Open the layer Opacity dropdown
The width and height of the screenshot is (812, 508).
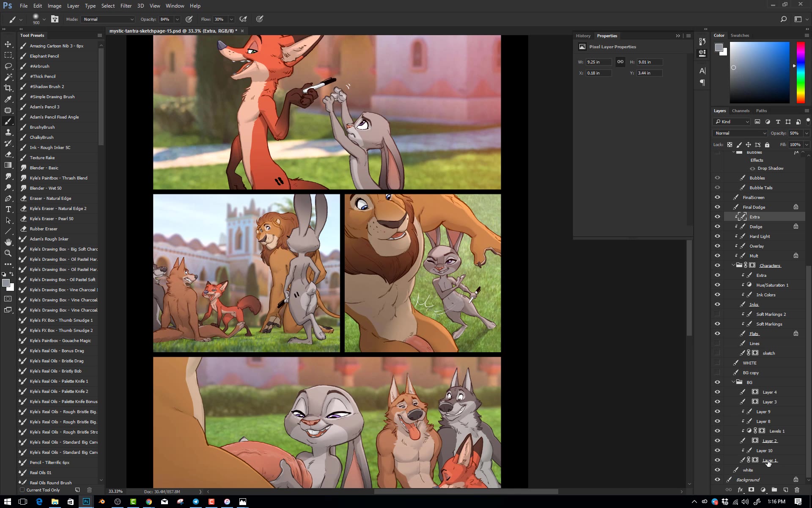[807, 133]
